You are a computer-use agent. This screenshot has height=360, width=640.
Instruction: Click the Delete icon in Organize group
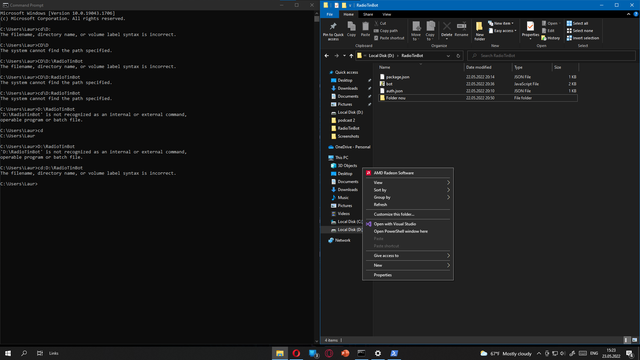pos(447,30)
